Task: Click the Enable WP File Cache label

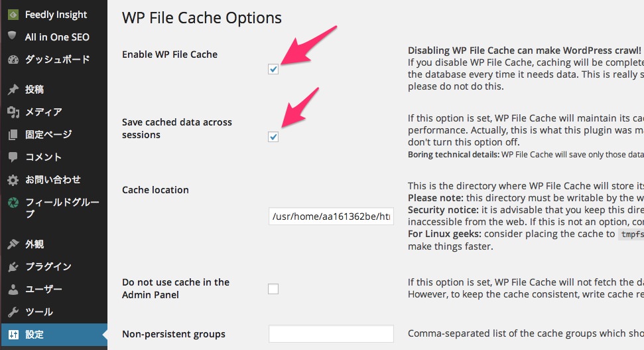Action: (x=170, y=54)
